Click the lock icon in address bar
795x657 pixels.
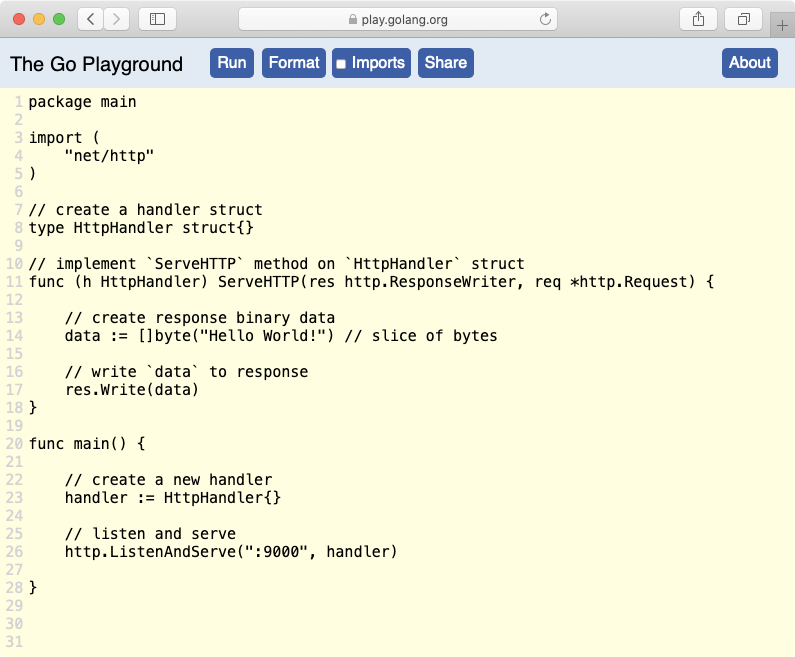[x=353, y=20]
